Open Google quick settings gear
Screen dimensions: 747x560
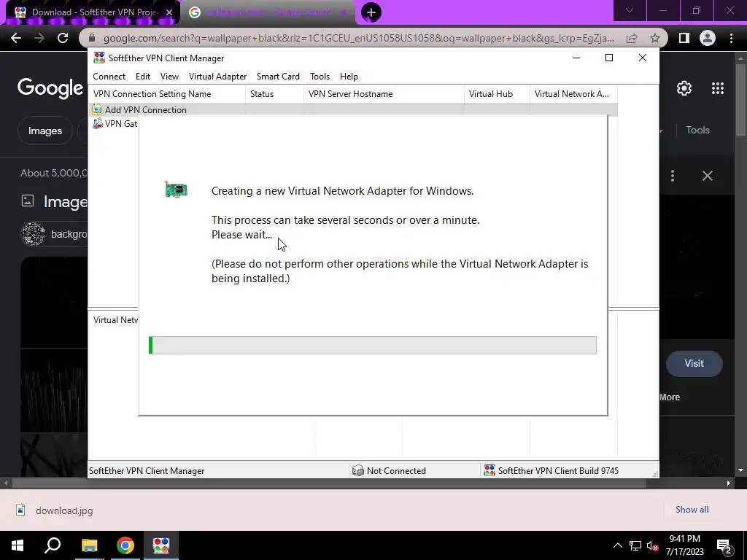click(x=684, y=88)
